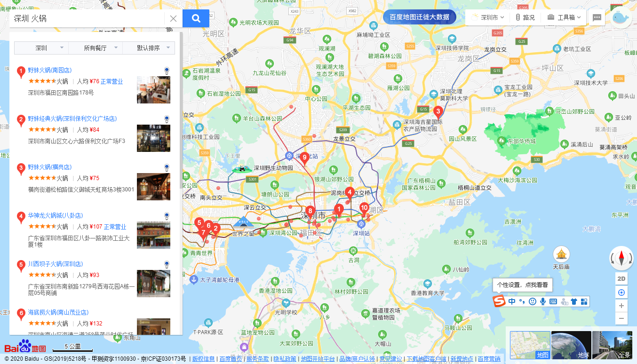
Task: Open footer link 版权信息
Action: click(x=203, y=359)
